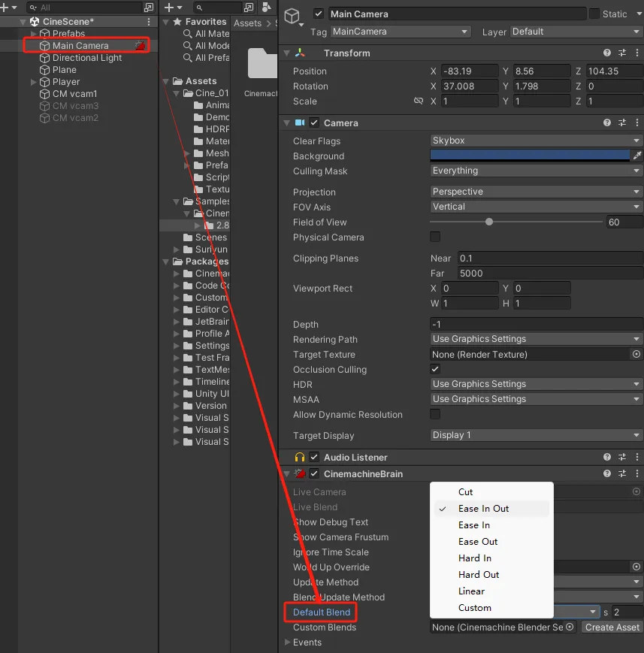Open Culling Mask dropdown

pyautogui.click(x=536, y=171)
